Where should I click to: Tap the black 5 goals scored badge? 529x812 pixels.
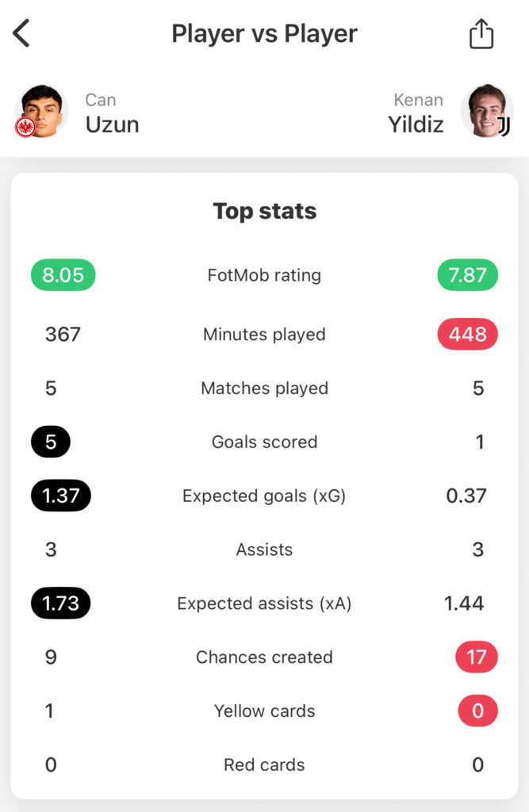coord(51,442)
